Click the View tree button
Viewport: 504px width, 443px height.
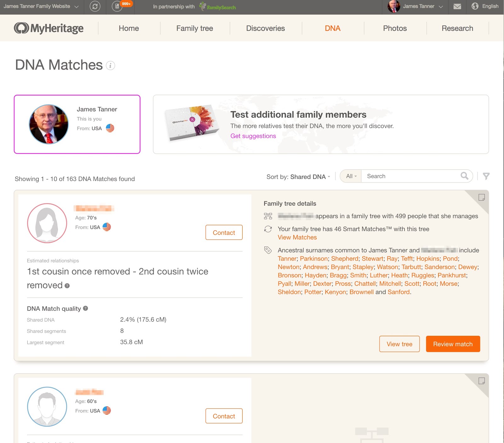[399, 344]
